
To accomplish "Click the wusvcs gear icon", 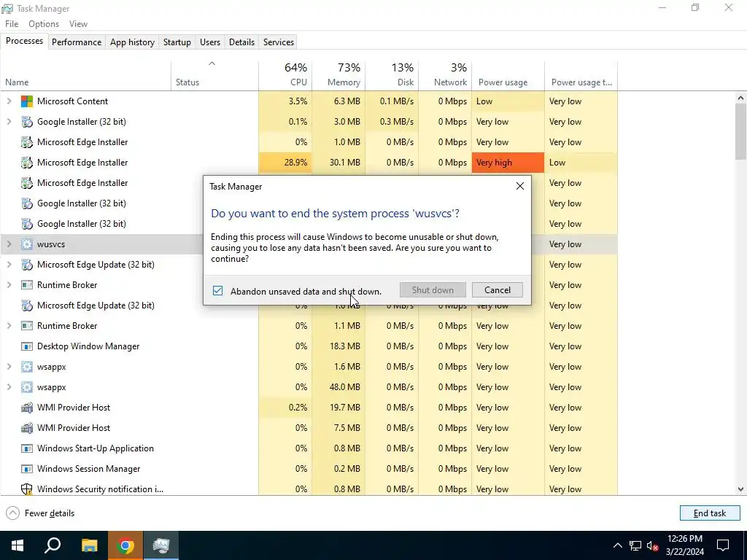I will tap(27, 244).
